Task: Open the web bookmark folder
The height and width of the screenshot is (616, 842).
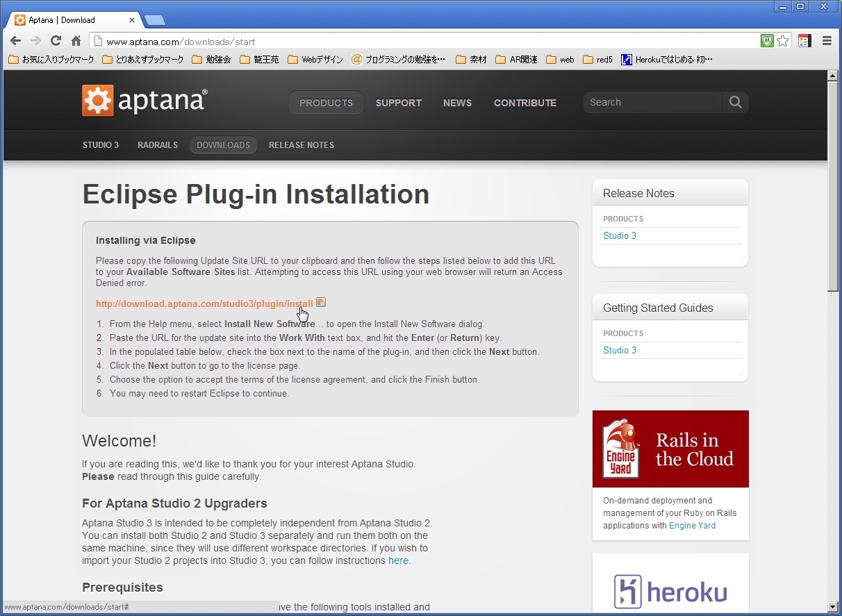Action: click(x=560, y=60)
